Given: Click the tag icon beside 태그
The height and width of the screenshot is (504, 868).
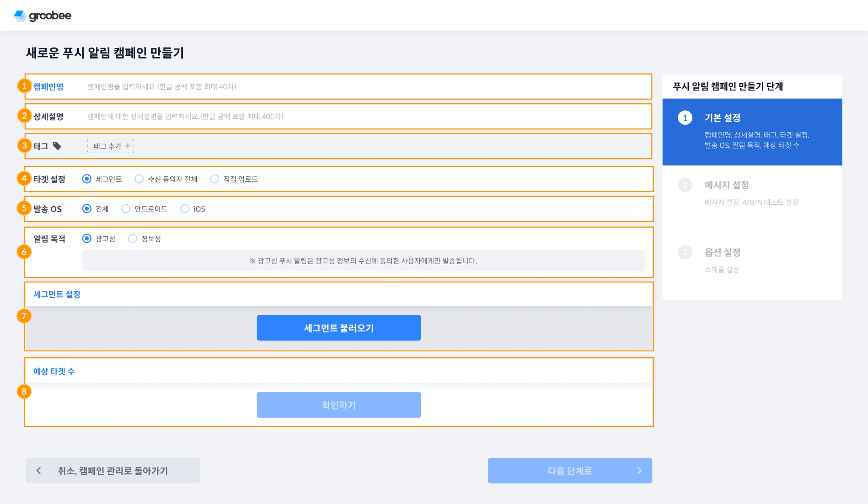Looking at the screenshot, I should (x=57, y=146).
